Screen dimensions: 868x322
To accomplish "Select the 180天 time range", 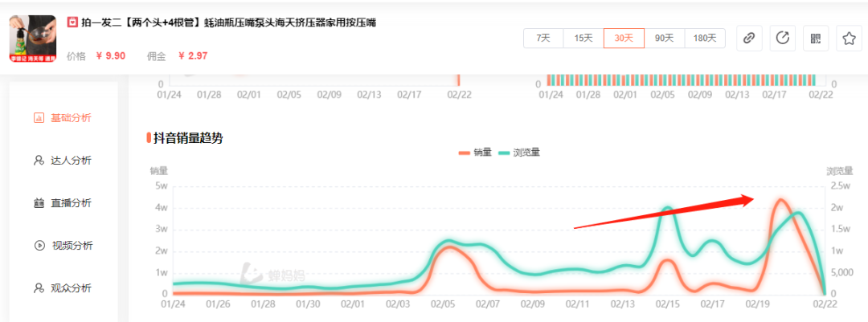I will click(x=705, y=39).
